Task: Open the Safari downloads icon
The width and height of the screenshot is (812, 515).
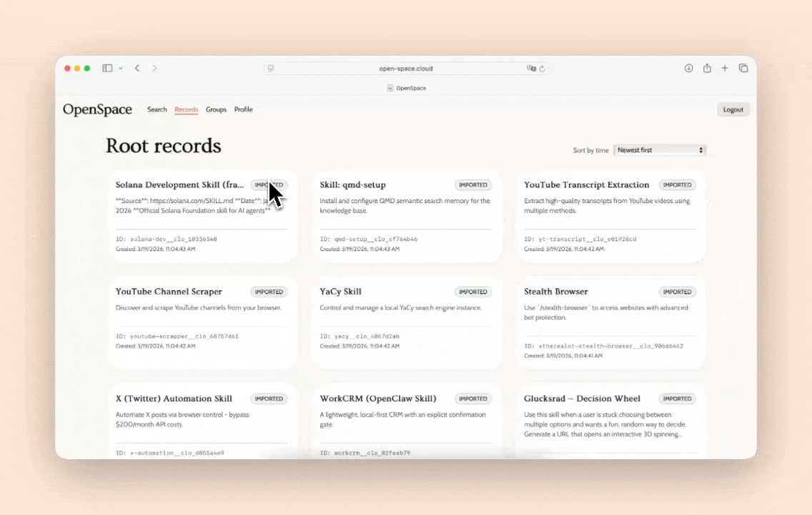Action: (x=688, y=69)
